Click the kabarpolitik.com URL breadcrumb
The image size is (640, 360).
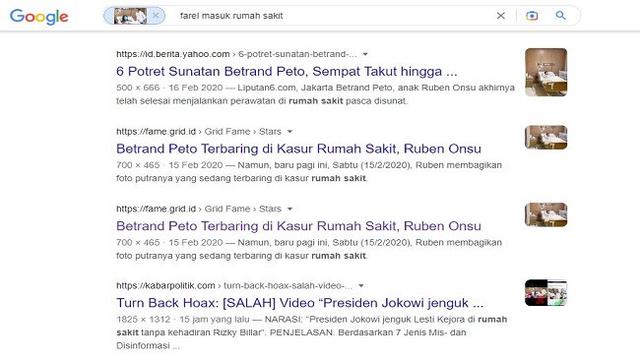click(x=234, y=286)
